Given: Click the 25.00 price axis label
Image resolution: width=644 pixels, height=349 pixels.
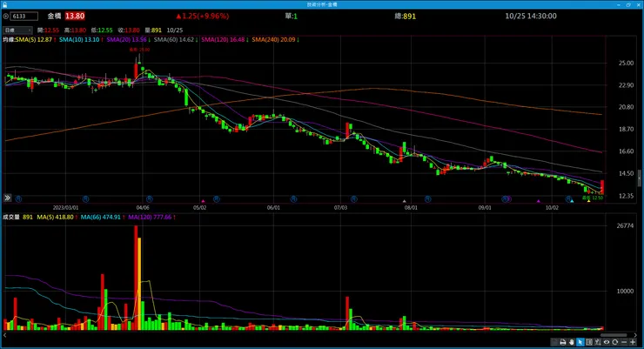Looking at the screenshot, I should point(626,64).
